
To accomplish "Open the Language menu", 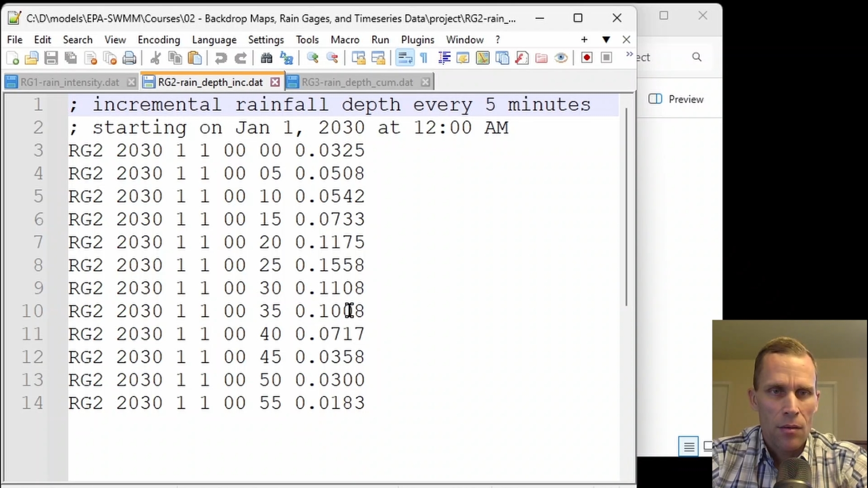I will [214, 39].
